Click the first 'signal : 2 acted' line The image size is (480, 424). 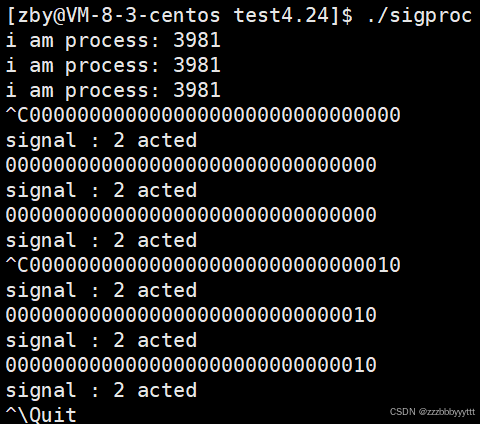point(101,141)
